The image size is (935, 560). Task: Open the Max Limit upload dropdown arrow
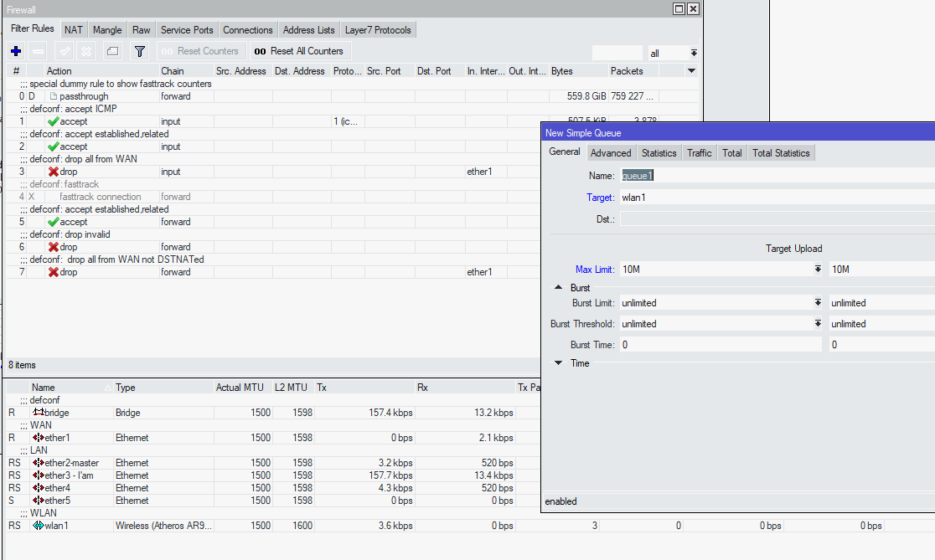[819, 269]
